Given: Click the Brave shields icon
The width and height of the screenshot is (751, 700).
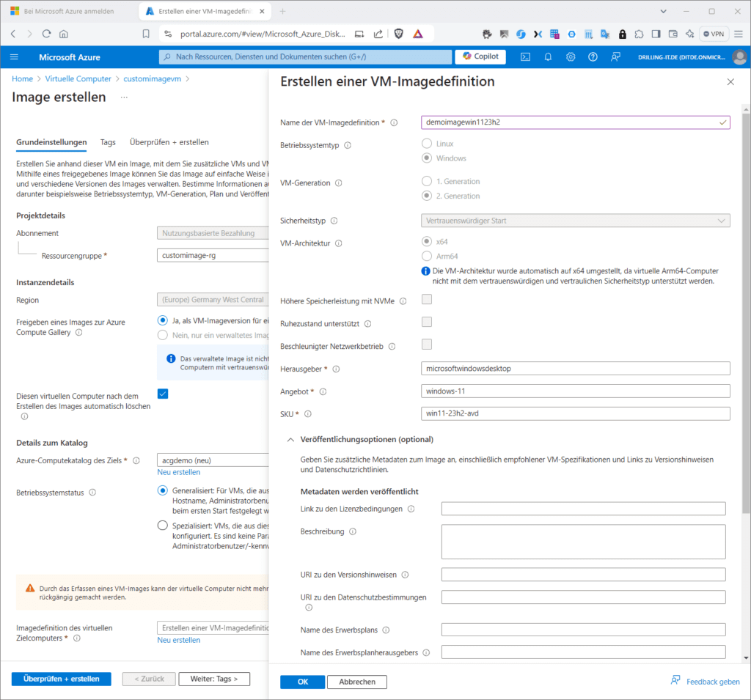Looking at the screenshot, I should [398, 34].
